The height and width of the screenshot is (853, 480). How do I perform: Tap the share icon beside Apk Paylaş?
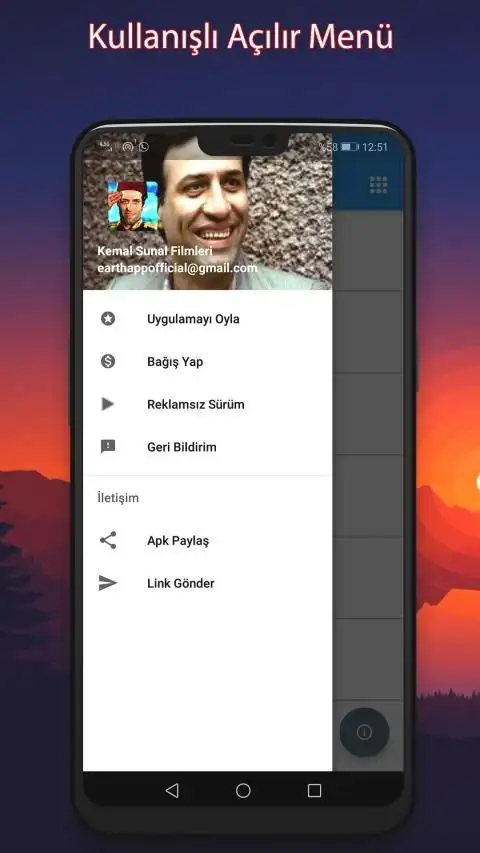pyautogui.click(x=108, y=540)
